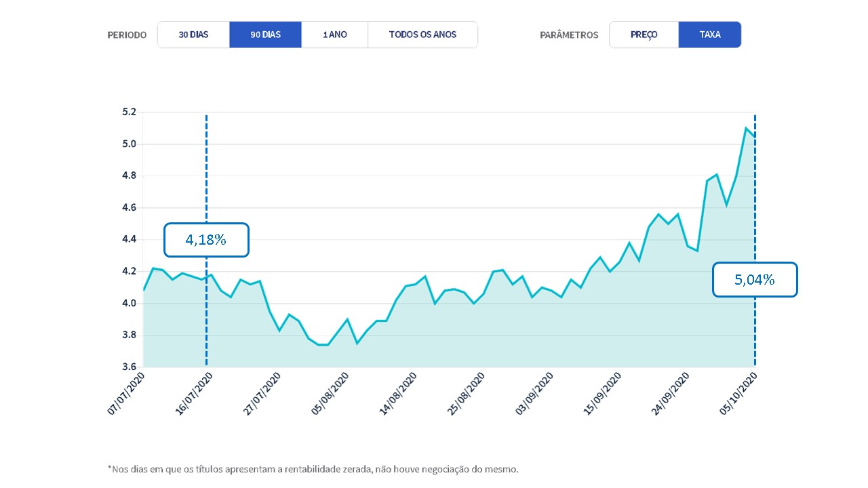This screenshot has width=868, height=488.
Task: Click the 14/08/2020 date label
Action: [x=397, y=394]
